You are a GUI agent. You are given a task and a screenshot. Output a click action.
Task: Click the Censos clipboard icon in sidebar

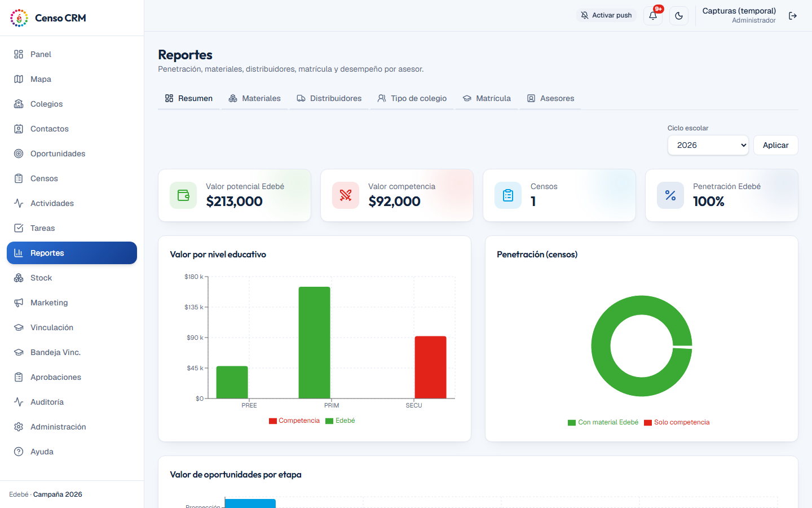click(19, 178)
